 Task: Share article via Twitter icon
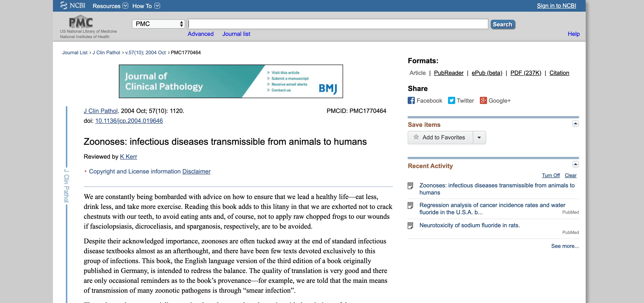[451, 100]
